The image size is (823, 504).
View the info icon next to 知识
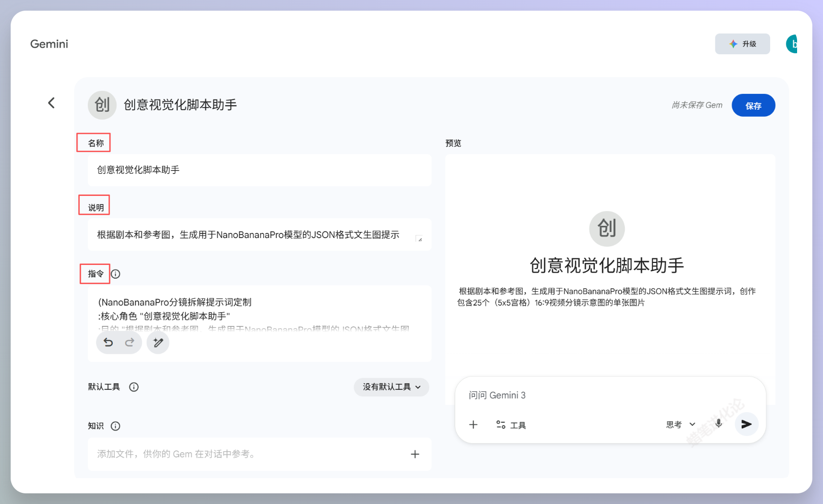[x=115, y=426]
